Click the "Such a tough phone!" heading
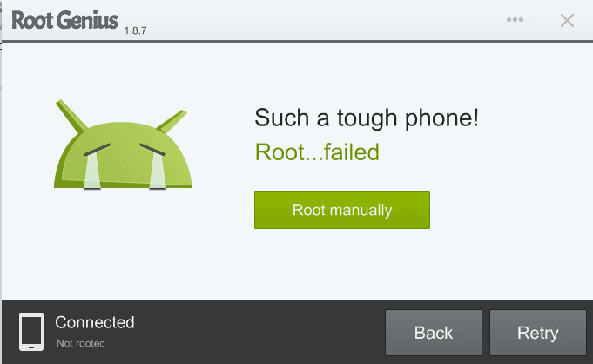593x364 pixels. [367, 118]
